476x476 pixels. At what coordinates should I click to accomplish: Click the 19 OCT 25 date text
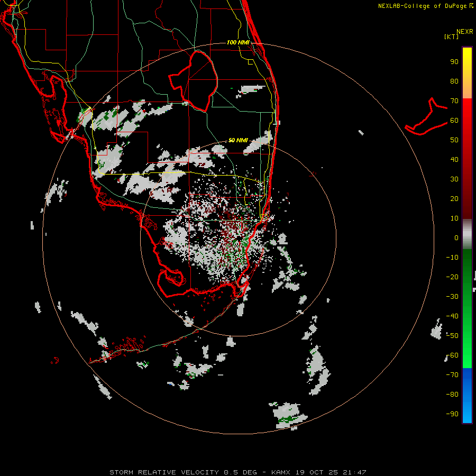point(317,472)
